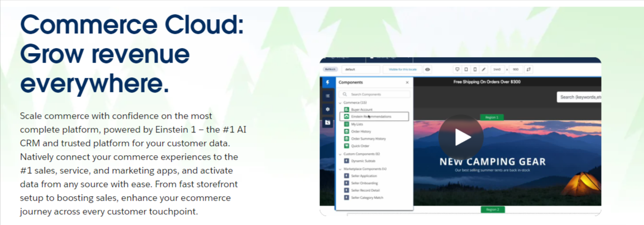Select 'Einstein Recommendations' in the list
Image resolution: width=644 pixels, height=225 pixels.
coord(371,116)
